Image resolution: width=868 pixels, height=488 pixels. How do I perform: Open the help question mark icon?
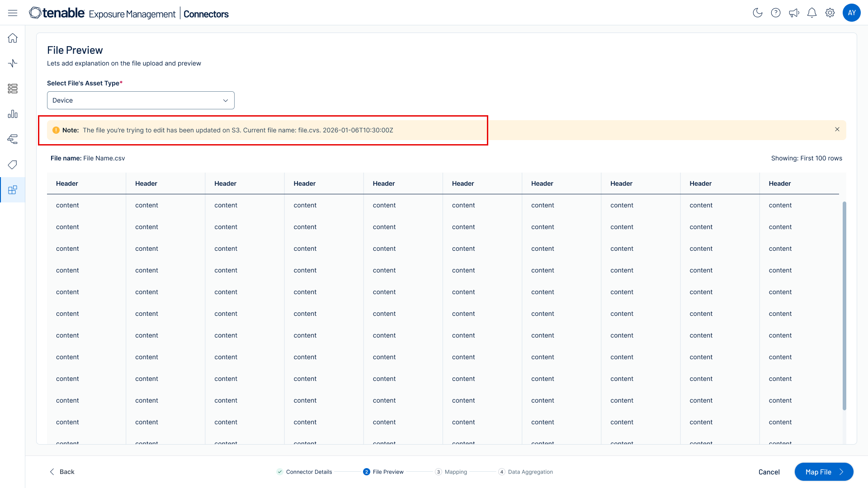776,13
